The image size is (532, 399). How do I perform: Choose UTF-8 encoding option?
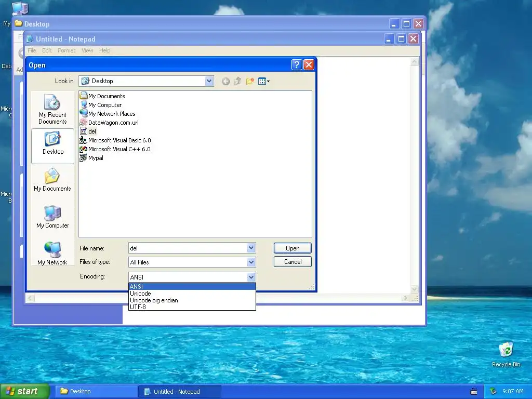coord(192,307)
